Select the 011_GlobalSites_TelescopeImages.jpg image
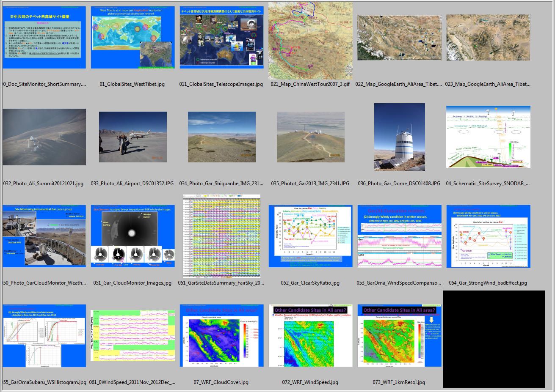555x392 pixels. [221, 37]
